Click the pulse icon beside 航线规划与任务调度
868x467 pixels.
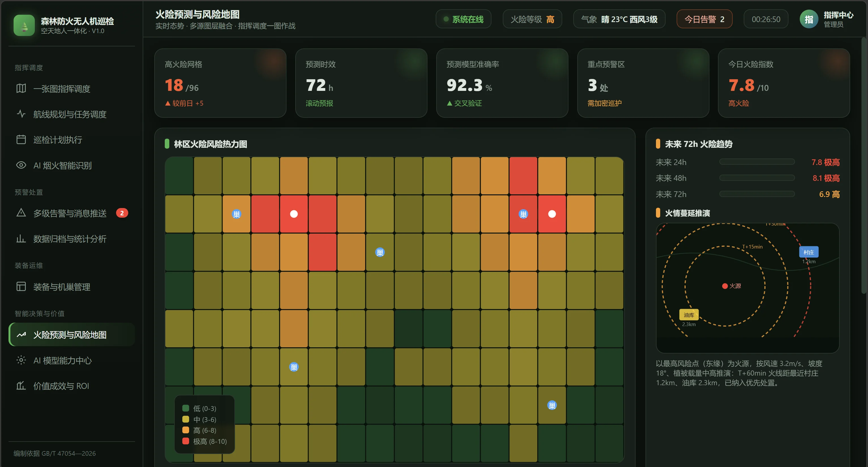[x=21, y=114]
